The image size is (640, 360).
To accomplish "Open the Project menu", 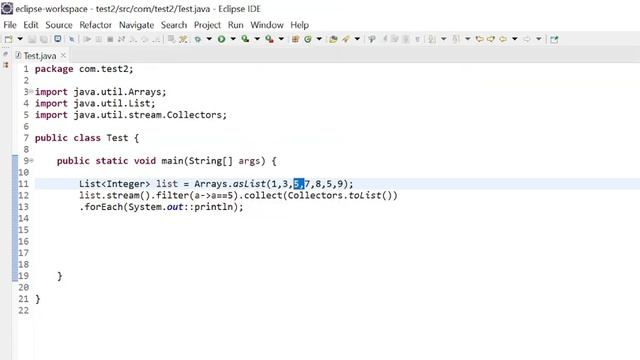I will click(x=207, y=25).
